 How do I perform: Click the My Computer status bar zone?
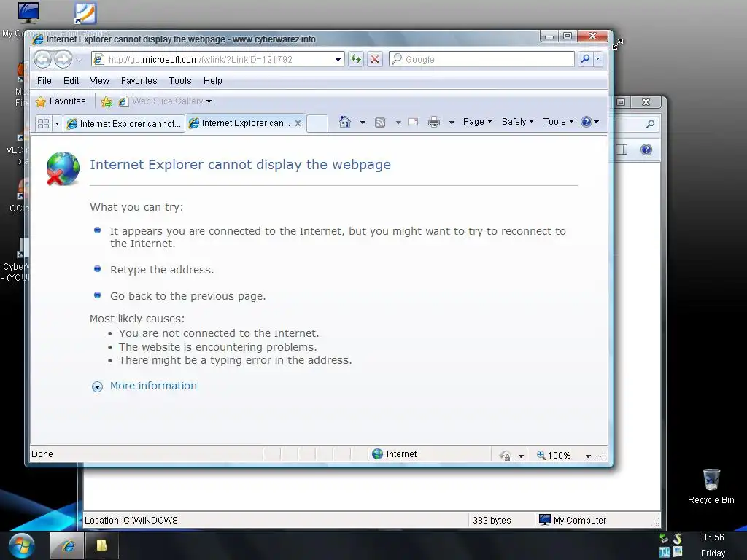pos(573,521)
